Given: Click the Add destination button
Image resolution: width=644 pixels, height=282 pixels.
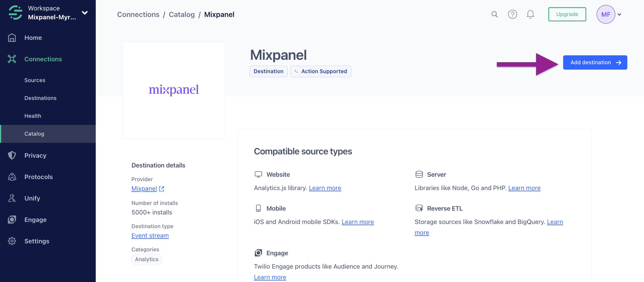Looking at the screenshot, I should (595, 62).
